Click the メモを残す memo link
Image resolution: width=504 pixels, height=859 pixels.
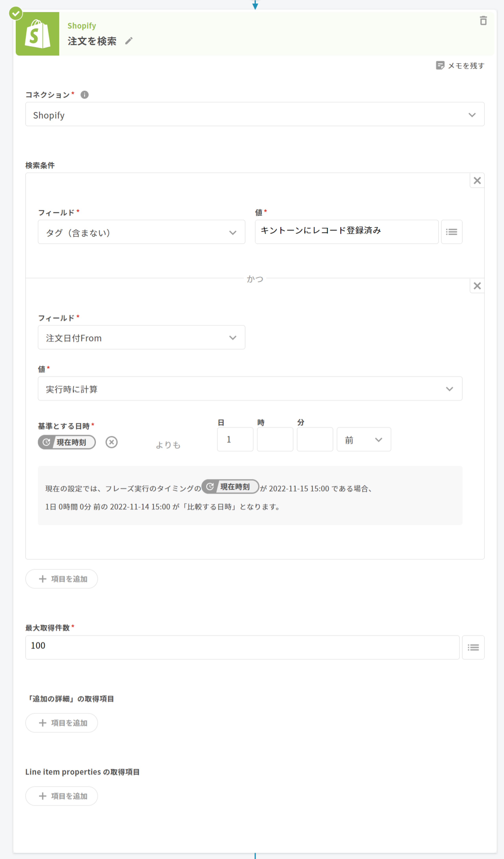460,65
